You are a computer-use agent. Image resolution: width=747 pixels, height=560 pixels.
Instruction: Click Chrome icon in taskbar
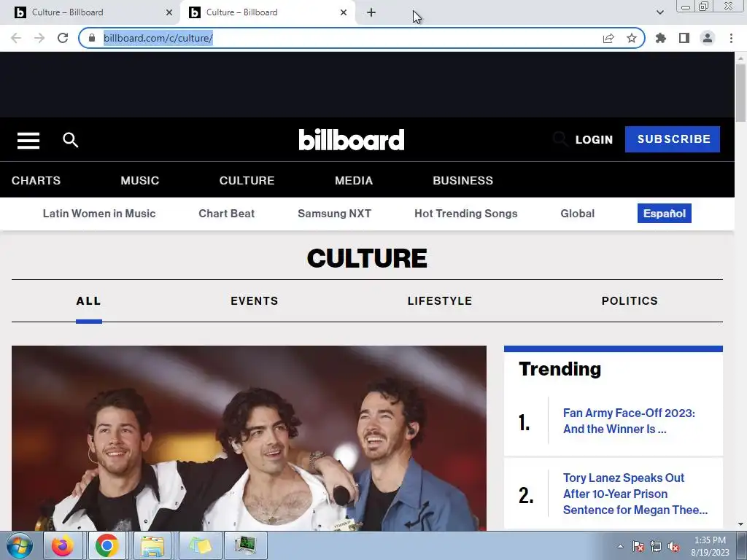tap(107, 545)
